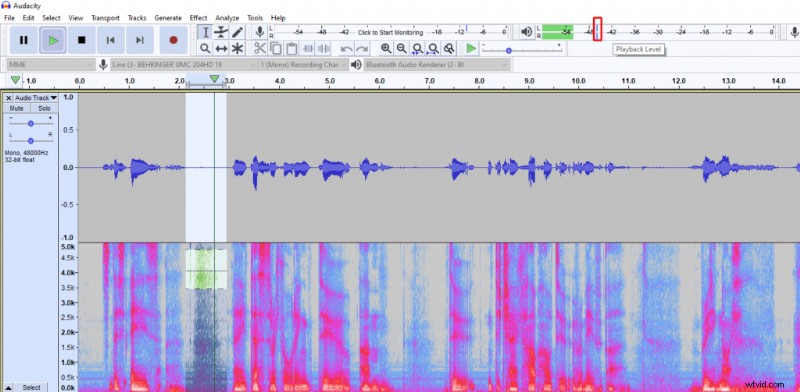This screenshot has width=800, height=392.
Task: Toggle zoom with the Zoom Toggle icon
Action: click(x=449, y=48)
